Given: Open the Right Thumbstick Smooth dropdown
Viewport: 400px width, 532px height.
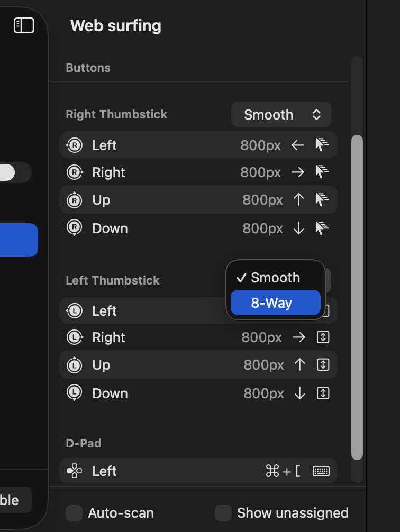Looking at the screenshot, I should [281, 115].
